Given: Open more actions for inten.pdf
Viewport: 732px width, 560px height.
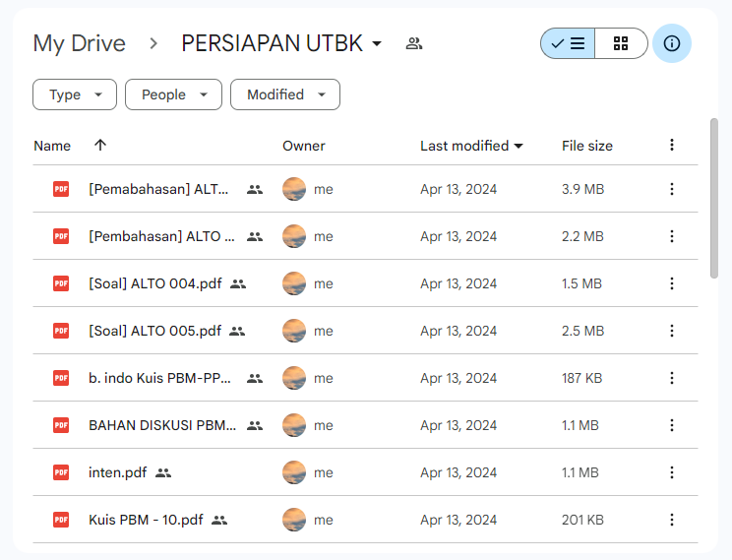Looking at the screenshot, I should (672, 472).
